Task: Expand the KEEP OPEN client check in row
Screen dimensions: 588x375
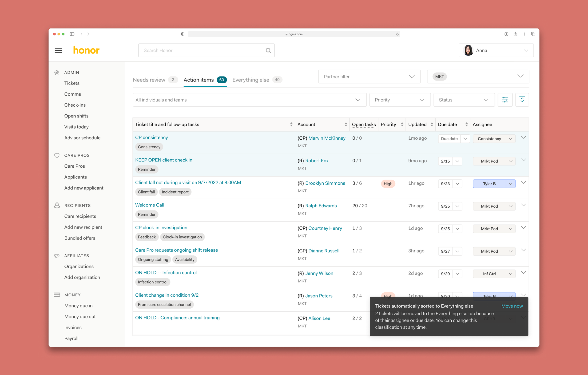Action: point(523,160)
